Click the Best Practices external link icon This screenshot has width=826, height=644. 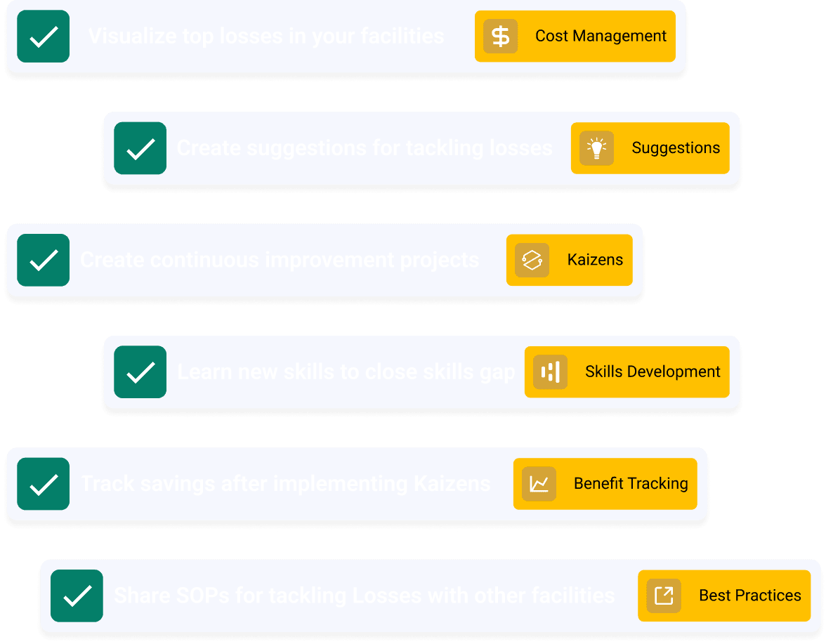point(663,596)
